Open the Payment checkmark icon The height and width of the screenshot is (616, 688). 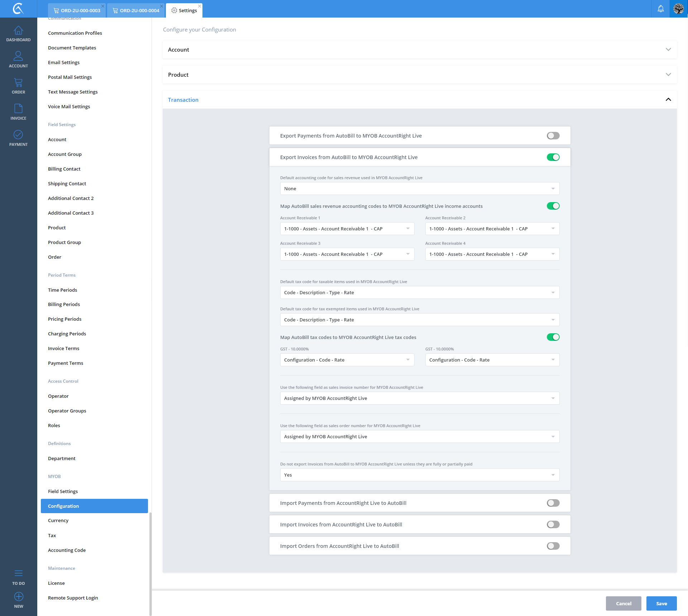click(x=18, y=135)
